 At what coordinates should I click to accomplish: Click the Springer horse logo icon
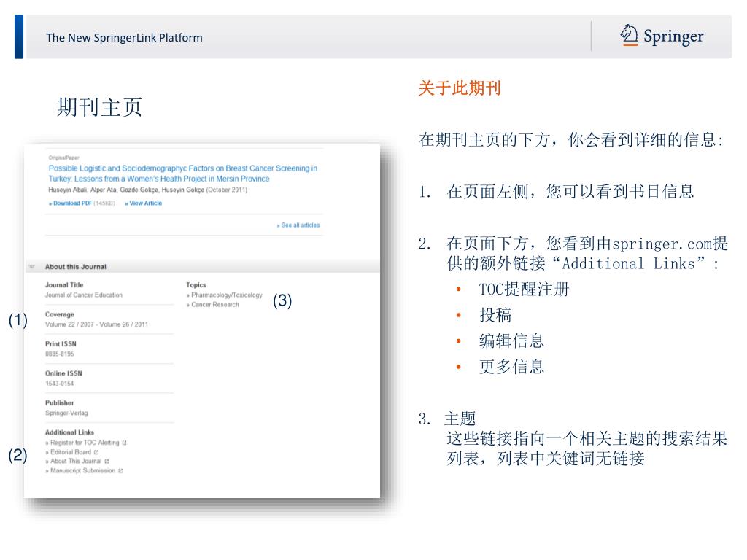(629, 35)
